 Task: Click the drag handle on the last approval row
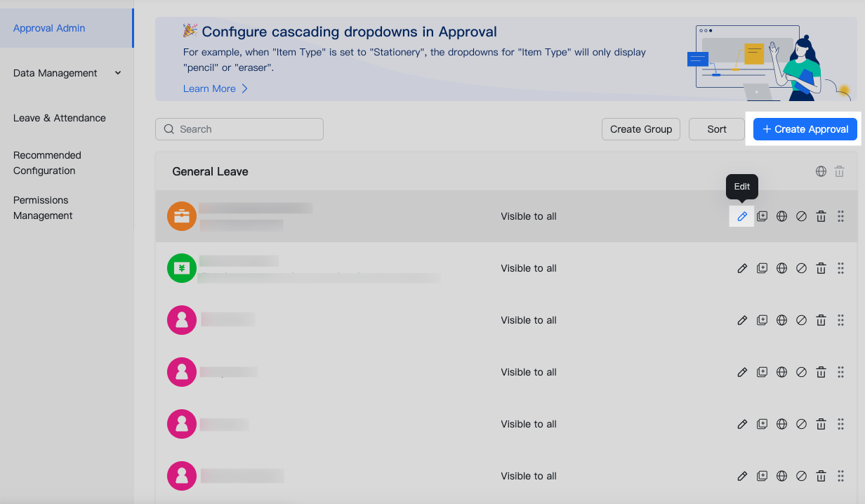[x=840, y=476]
